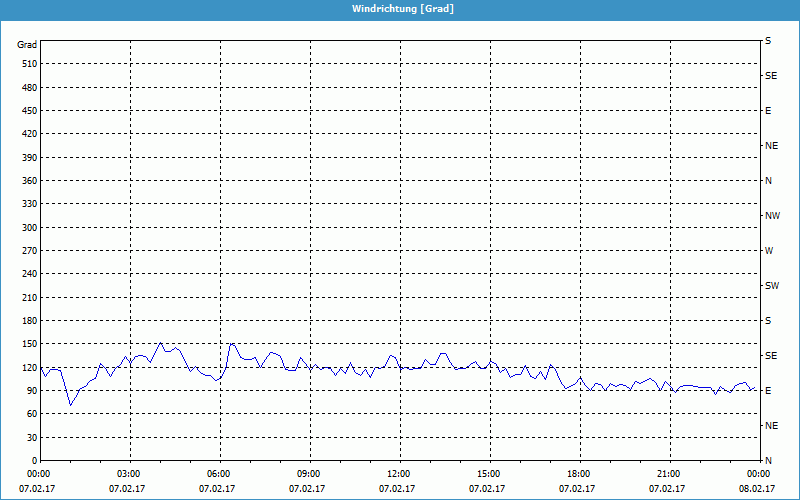Click the 180 value on the left axis
This screenshot has width=800, height=500.
pos(28,321)
